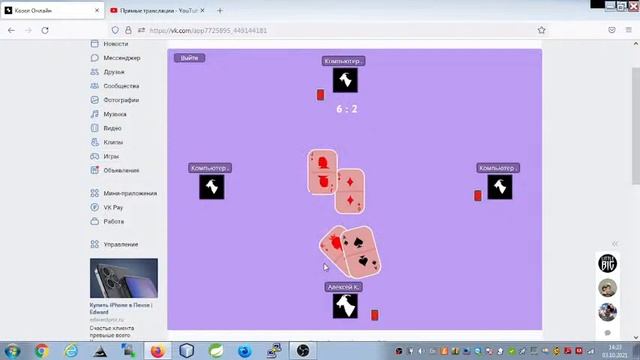Image resolution: width=640 pixels, height=360 pixels.
Task: Click the tracking protection shield icon
Action: point(115,30)
